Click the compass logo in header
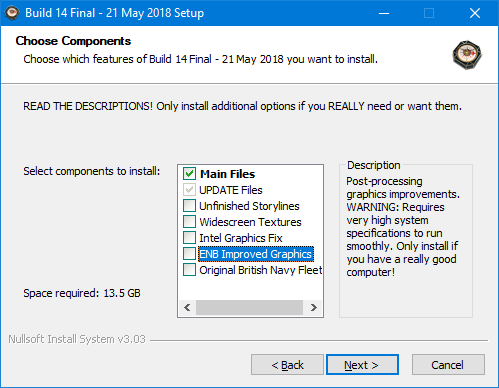The height and width of the screenshot is (388, 499). (x=467, y=55)
